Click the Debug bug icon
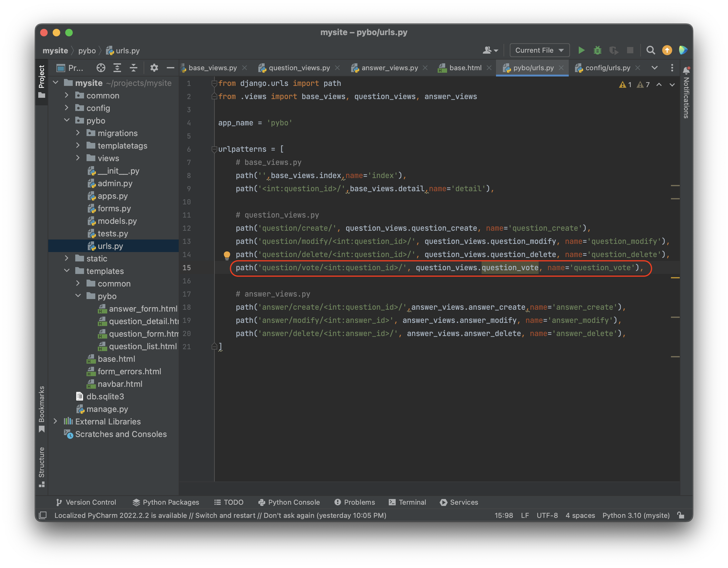728x568 pixels. 597,50
